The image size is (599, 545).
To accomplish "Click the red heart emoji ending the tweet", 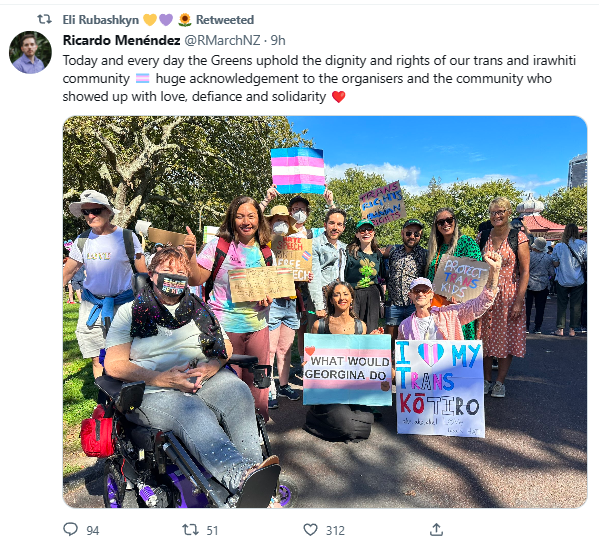I will click(x=338, y=97).
